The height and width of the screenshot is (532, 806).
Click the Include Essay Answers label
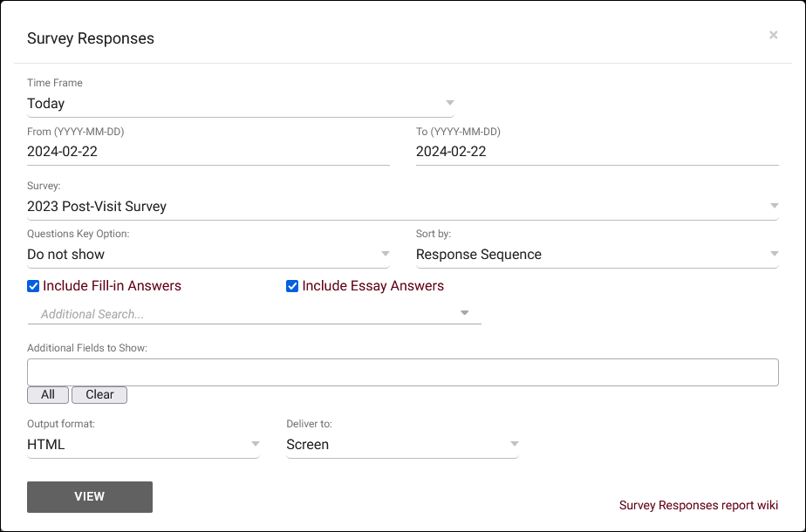coord(373,286)
